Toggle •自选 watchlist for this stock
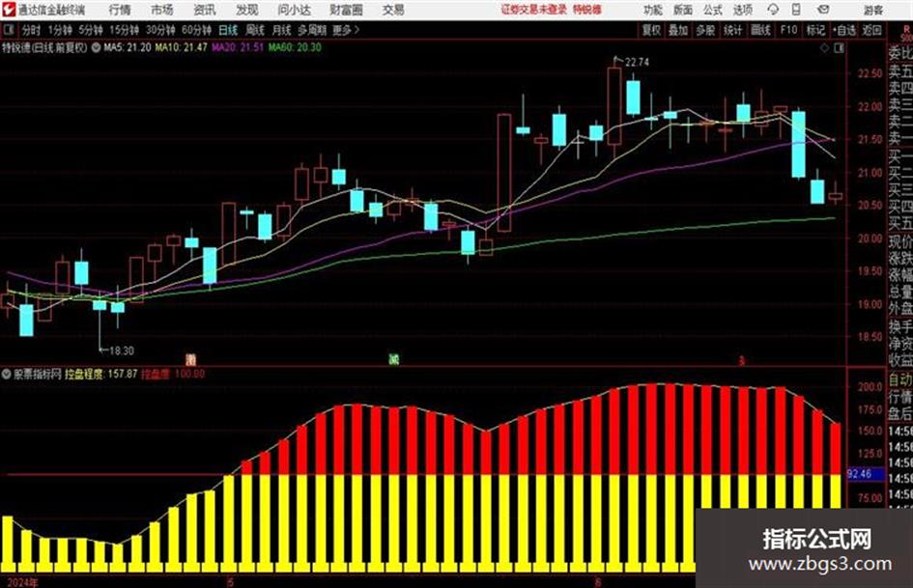Screen dimensions: 913x588 pyautogui.click(x=843, y=30)
